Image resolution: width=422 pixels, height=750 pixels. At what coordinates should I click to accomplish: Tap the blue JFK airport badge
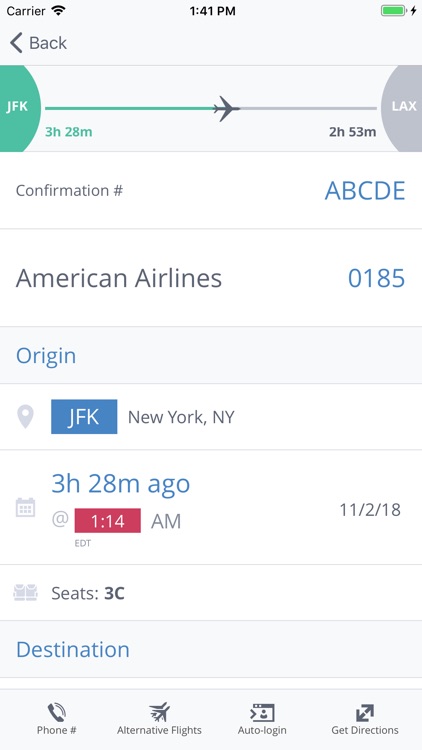tap(84, 417)
